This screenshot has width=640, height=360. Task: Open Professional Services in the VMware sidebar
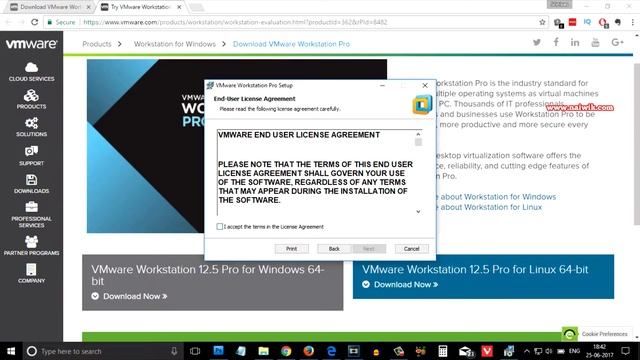tap(31, 215)
